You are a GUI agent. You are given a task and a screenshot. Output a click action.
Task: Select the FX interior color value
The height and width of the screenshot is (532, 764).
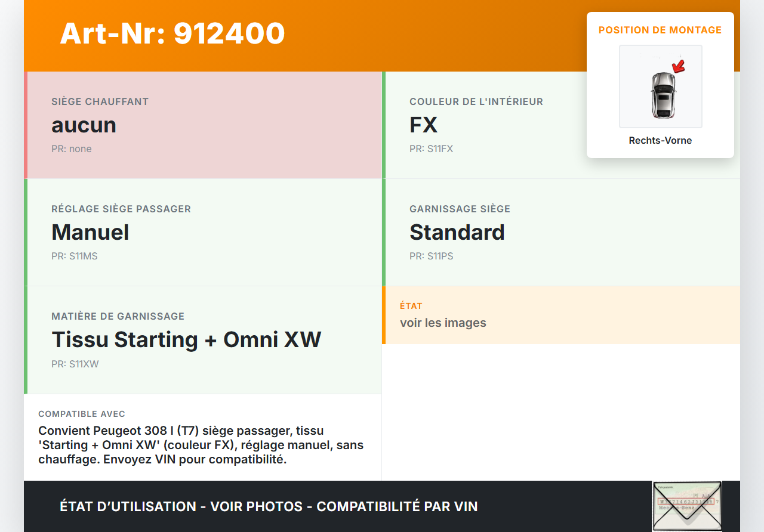423,125
